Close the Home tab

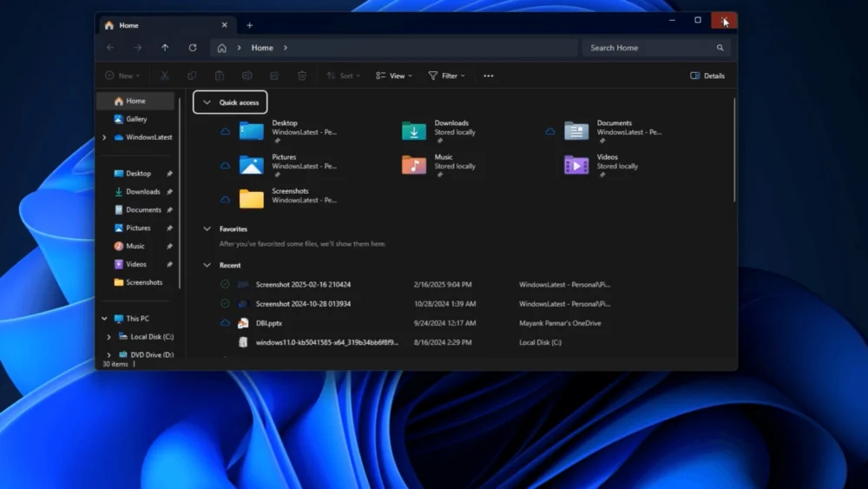click(x=224, y=25)
